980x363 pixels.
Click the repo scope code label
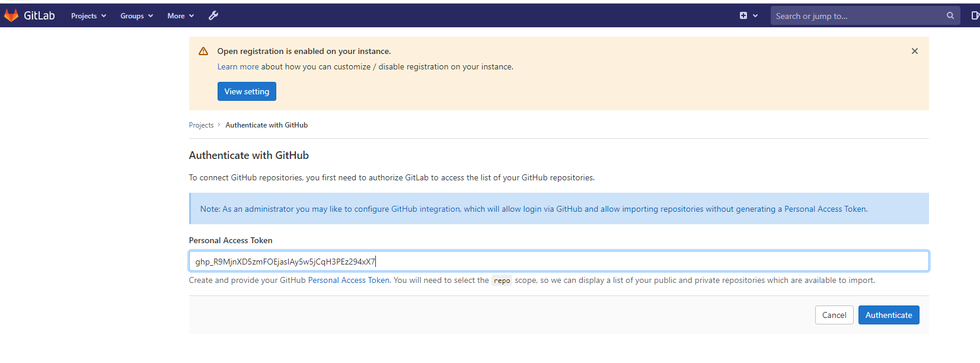click(x=502, y=281)
